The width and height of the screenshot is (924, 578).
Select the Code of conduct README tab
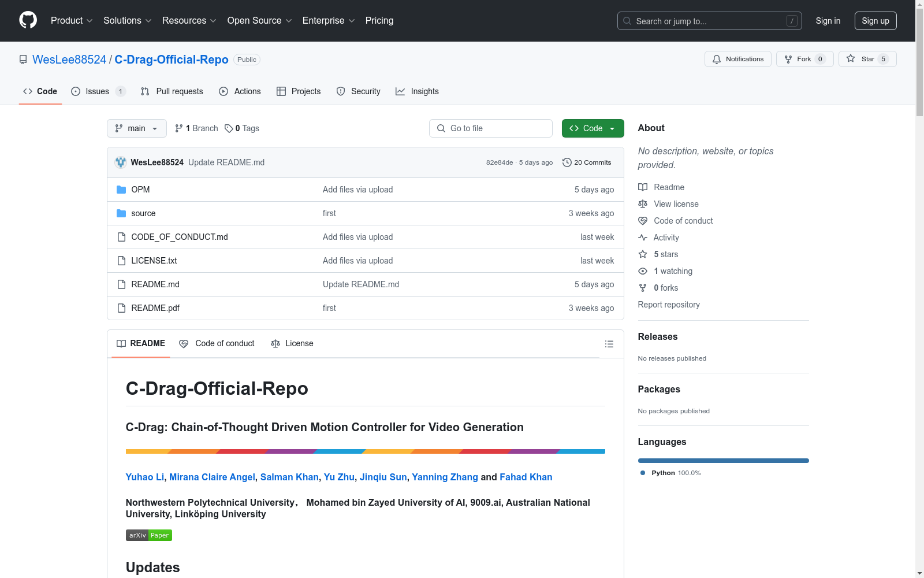click(217, 343)
